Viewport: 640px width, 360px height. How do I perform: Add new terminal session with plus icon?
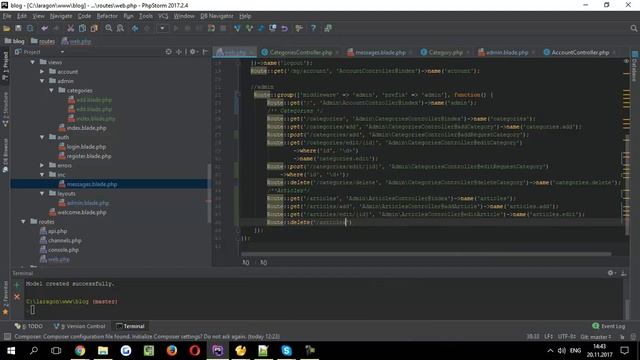[17, 284]
